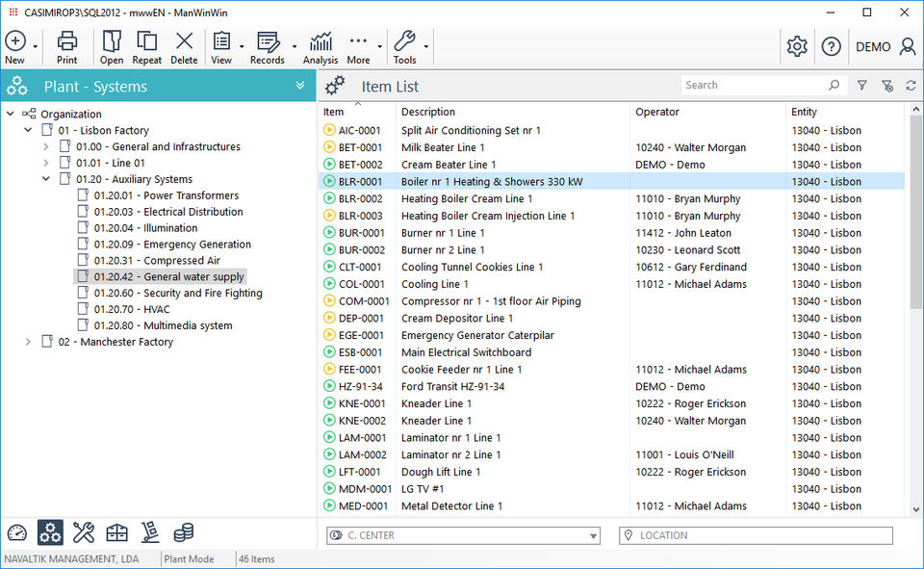Collapse the 01.20 - Auxiliary Systems node
This screenshot has height=569, width=924.
point(45,179)
